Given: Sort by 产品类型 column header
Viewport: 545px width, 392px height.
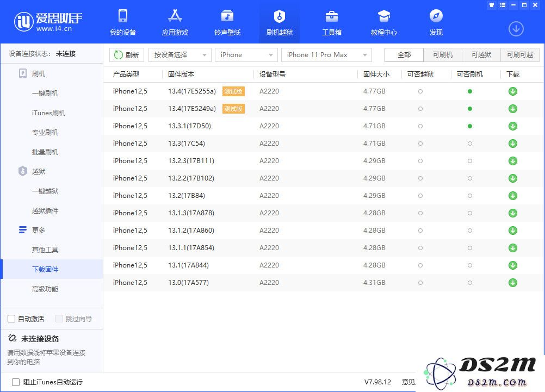Looking at the screenshot, I should click(126, 74).
